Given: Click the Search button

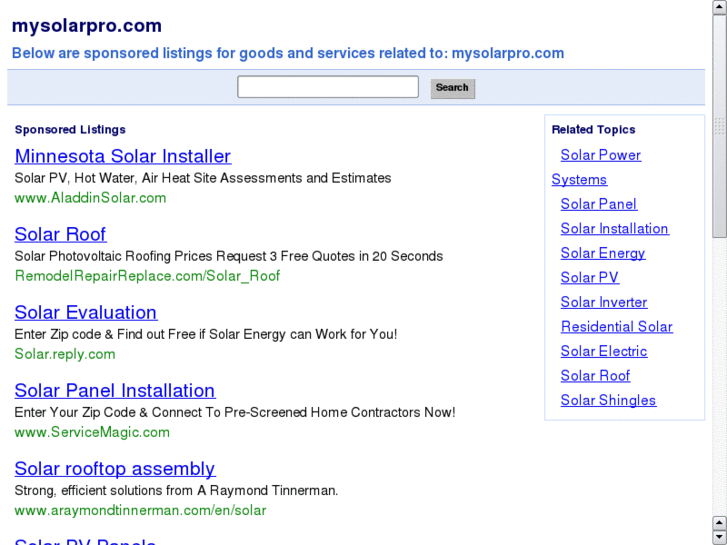Looking at the screenshot, I should [x=452, y=88].
